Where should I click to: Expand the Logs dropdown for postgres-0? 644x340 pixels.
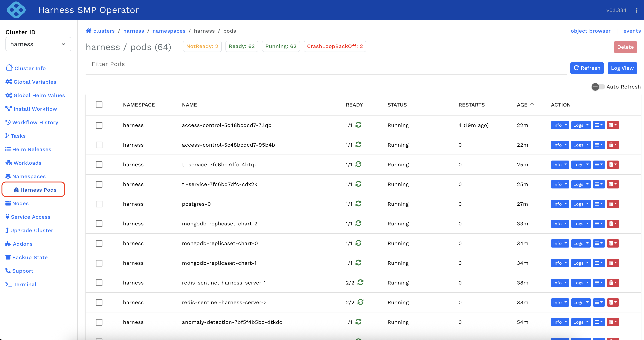coord(581,204)
